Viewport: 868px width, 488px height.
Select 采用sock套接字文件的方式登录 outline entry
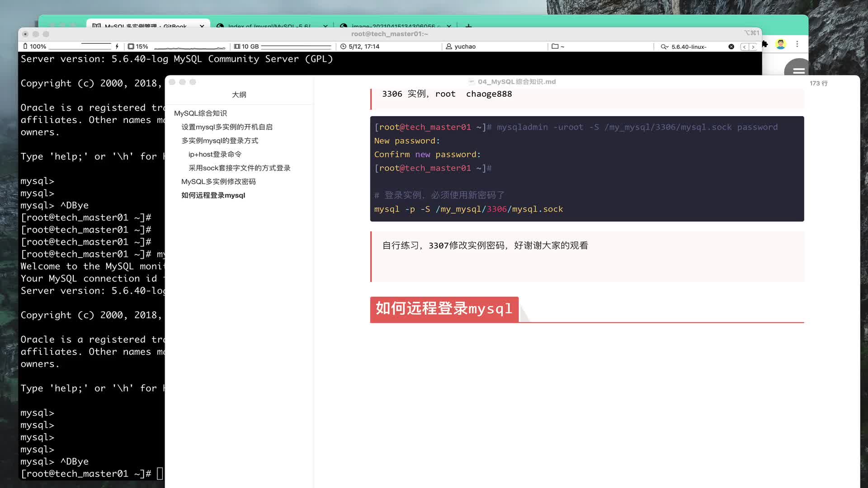pyautogui.click(x=239, y=168)
